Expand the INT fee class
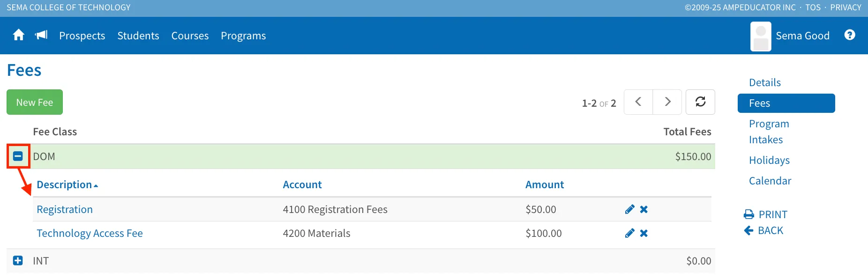The height and width of the screenshot is (279, 868). [18, 261]
